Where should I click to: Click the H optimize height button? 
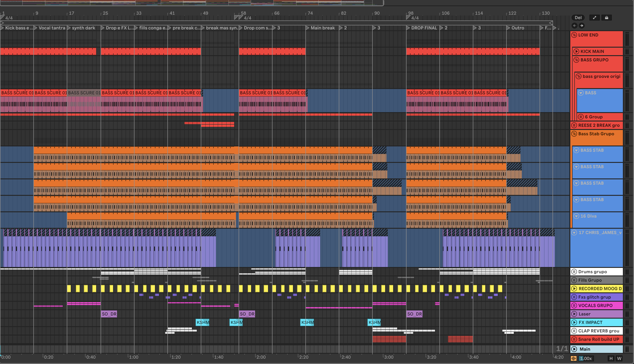tap(611, 358)
